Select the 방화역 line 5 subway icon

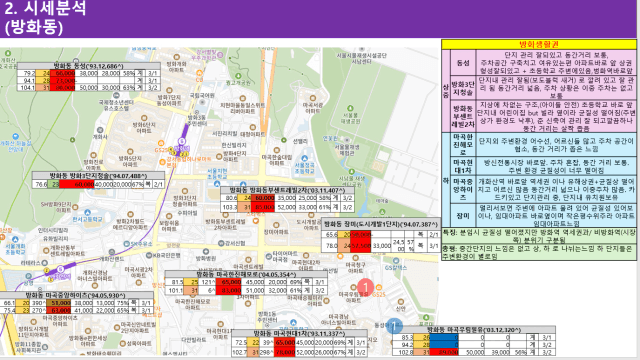coord(182,141)
